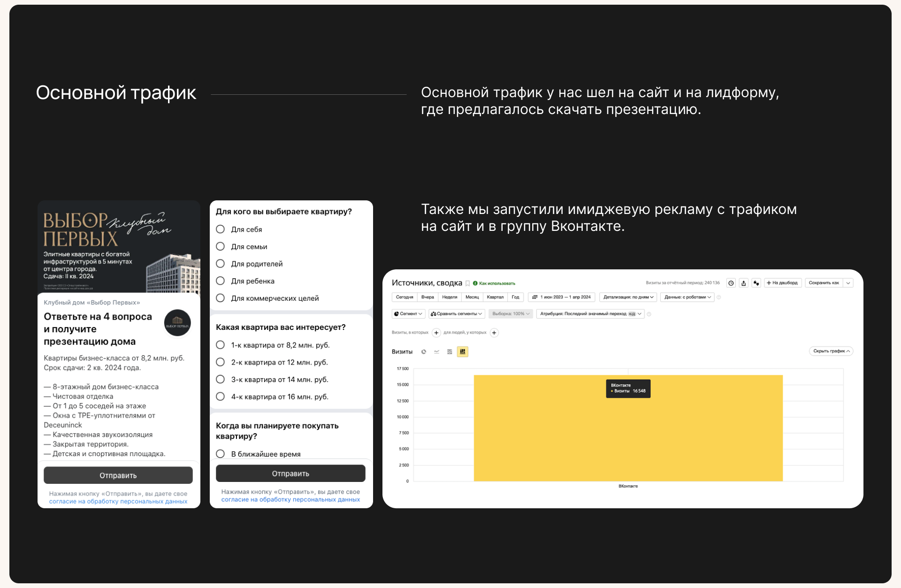Open Детализация: по дням dropdown
901x588 pixels.
(x=628, y=297)
